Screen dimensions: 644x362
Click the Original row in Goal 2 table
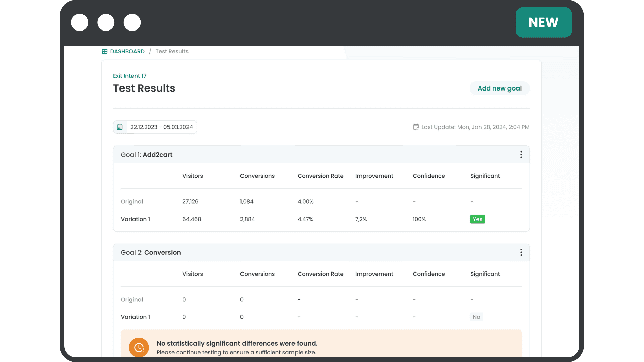point(132,299)
